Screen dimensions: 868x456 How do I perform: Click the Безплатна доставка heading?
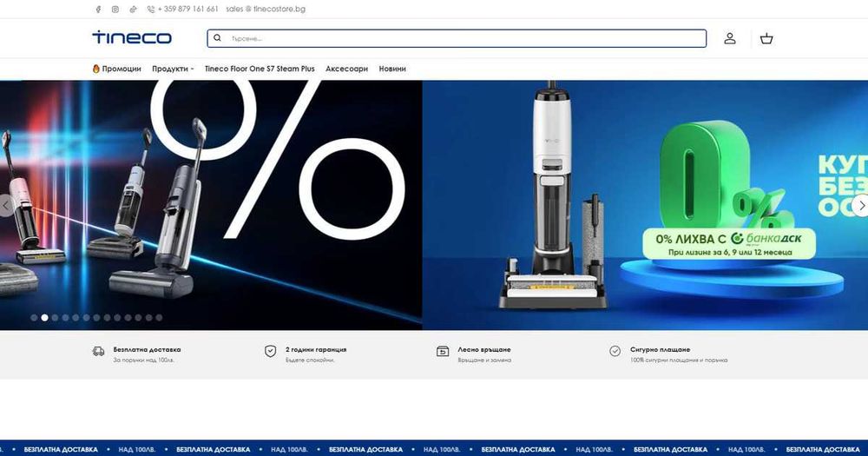click(x=147, y=350)
